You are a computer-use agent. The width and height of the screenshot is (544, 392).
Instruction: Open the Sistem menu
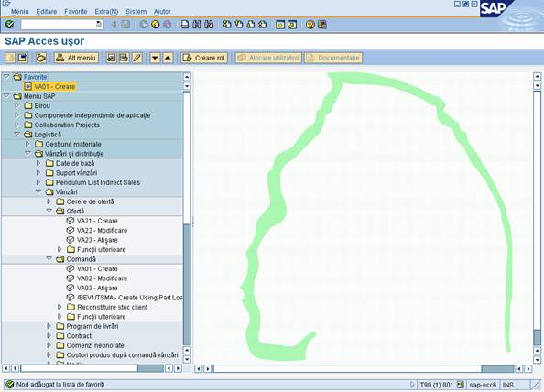tap(136, 11)
